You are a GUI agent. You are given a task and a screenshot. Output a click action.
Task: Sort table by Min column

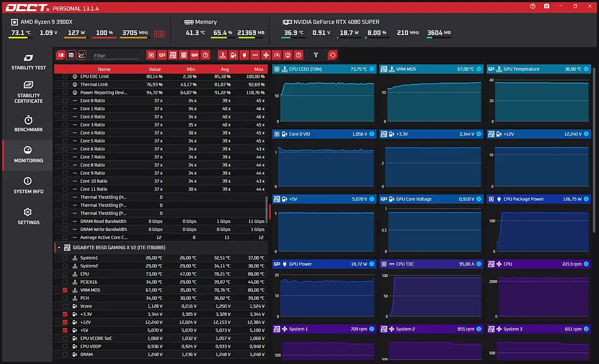point(191,69)
